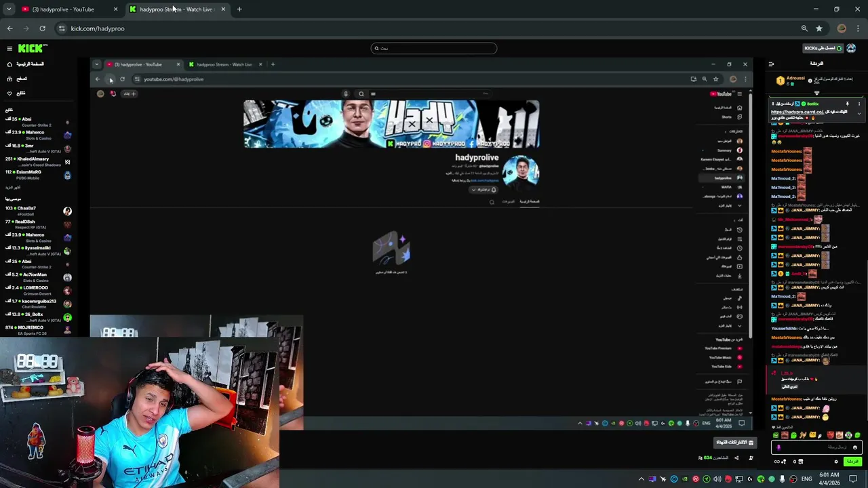Click the follow user icon below stream
Image resolution: width=868 pixels, height=488 pixels.
coord(751,458)
